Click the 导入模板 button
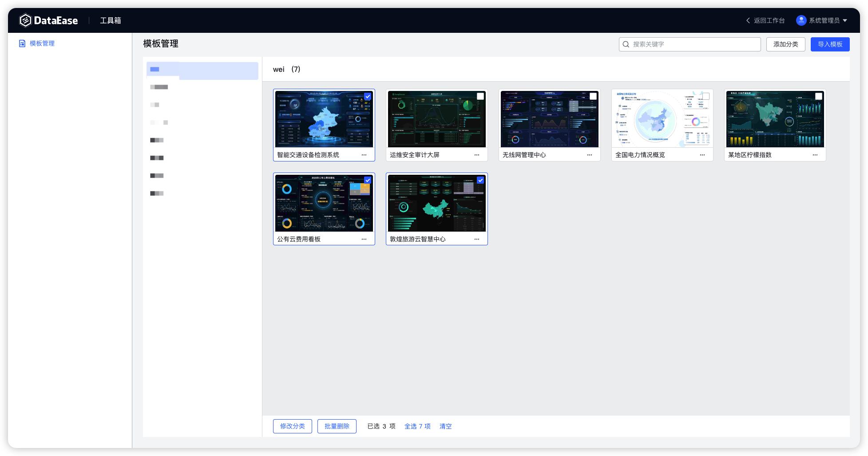Viewport: 868px width, 456px height. tap(830, 44)
